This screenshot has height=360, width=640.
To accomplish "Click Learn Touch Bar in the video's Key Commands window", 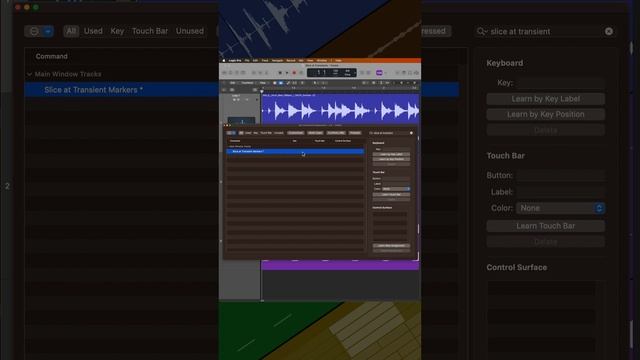I will click(391, 195).
